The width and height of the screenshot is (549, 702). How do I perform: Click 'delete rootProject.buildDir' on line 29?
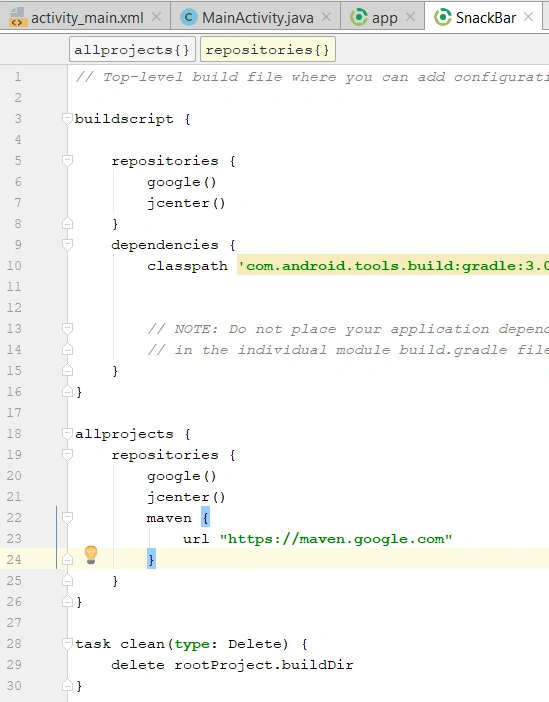(232, 665)
